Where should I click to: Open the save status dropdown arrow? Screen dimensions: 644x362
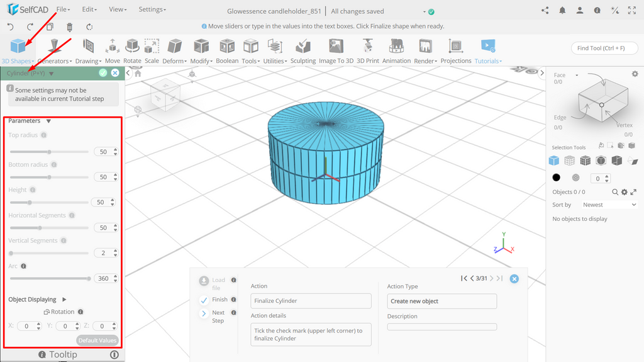425,12
